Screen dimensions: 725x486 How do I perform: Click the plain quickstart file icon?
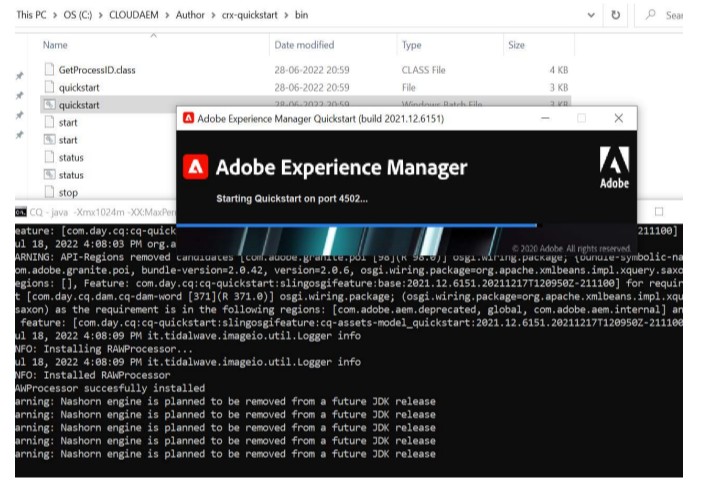(49, 87)
